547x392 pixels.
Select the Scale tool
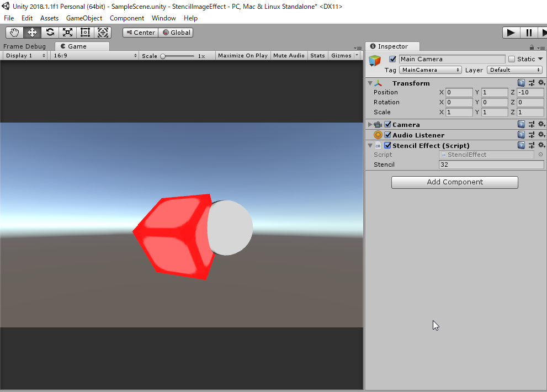(x=67, y=32)
